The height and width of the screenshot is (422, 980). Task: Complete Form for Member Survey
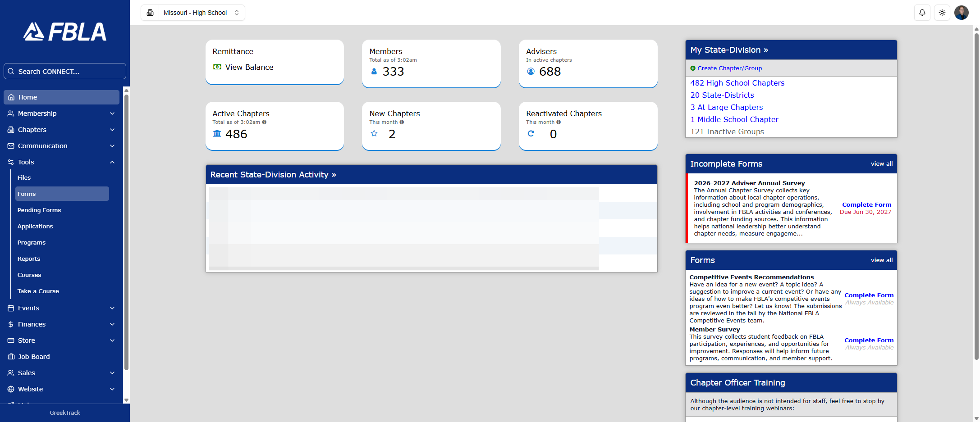click(x=869, y=340)
